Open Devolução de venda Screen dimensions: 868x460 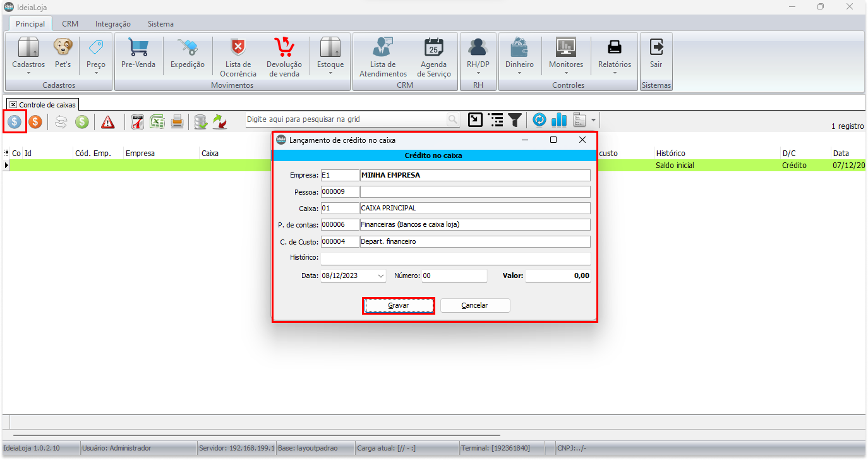pos(284,57)
